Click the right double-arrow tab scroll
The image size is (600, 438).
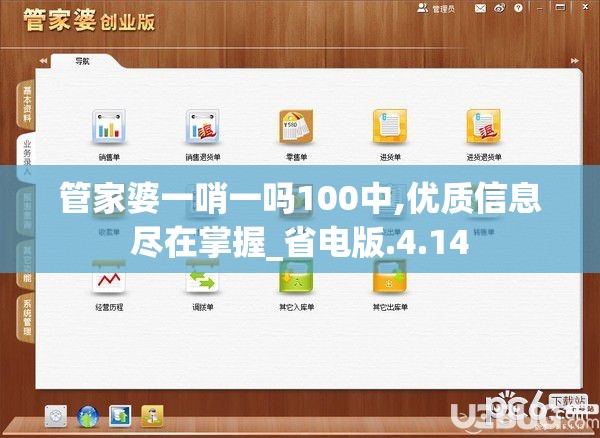coord(575,60)
